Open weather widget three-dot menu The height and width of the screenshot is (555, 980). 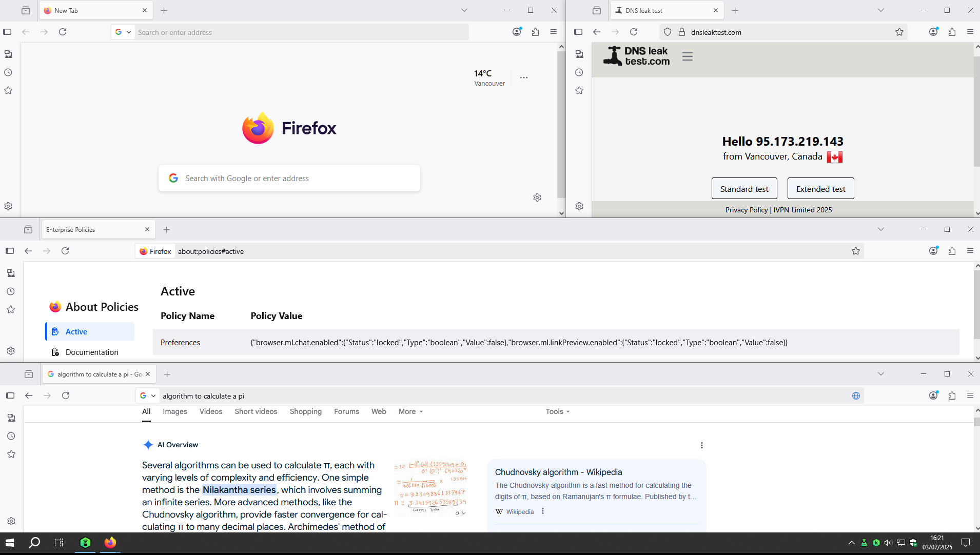(524, 77)
